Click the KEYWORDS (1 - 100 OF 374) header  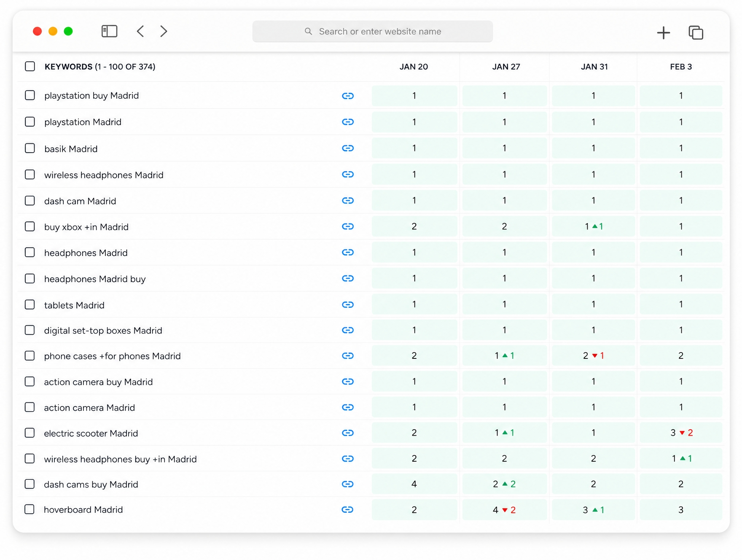point(100,67)
